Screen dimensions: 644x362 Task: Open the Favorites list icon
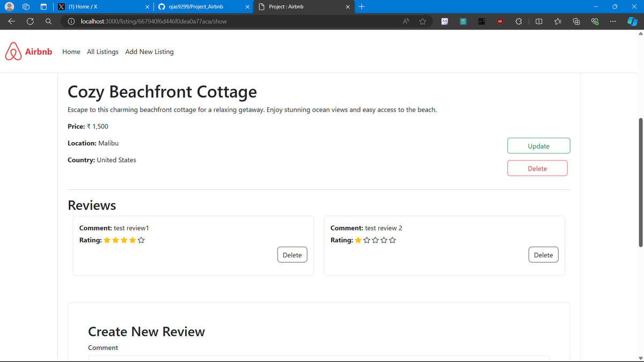click(x=557, y=21)
